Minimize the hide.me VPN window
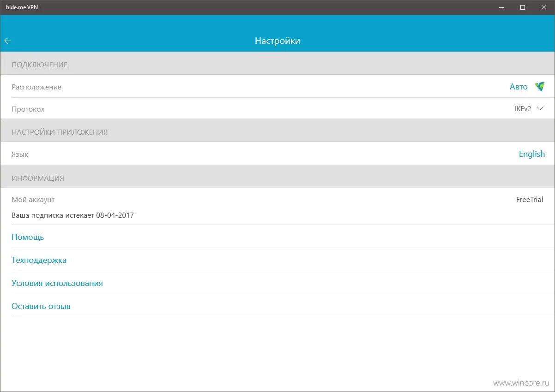Screen dimensions: 555x392 pos(502,7)
